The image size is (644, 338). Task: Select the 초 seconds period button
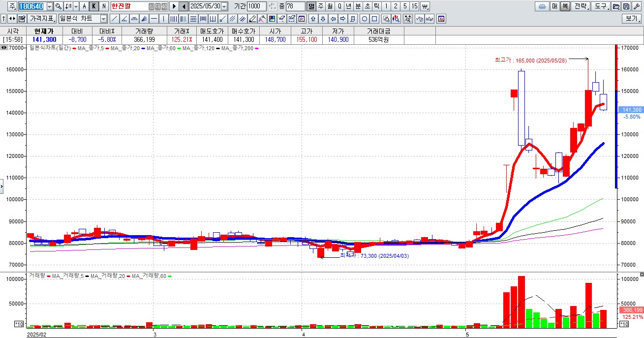pyautogui.click(x=367, y=6)
